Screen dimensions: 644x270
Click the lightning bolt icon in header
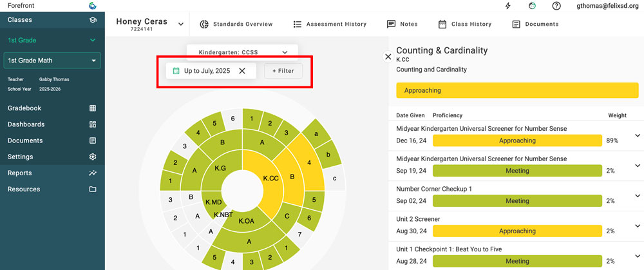(507, 6)
